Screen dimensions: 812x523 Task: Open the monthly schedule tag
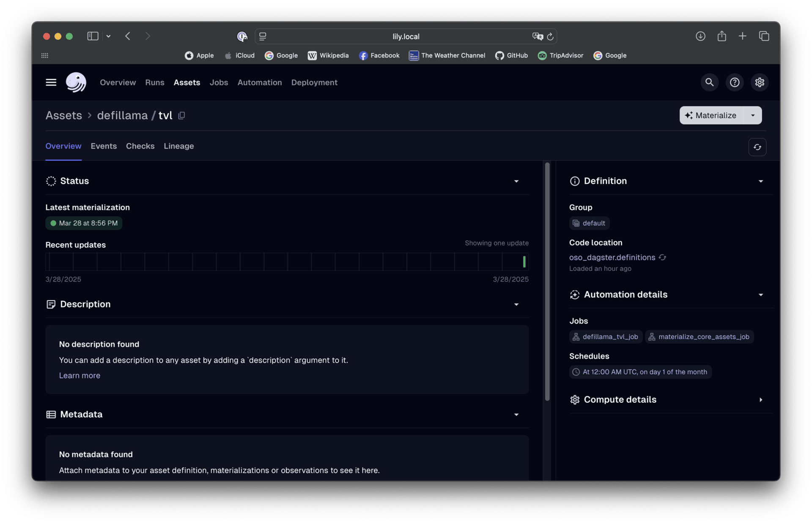click(640, 372)
